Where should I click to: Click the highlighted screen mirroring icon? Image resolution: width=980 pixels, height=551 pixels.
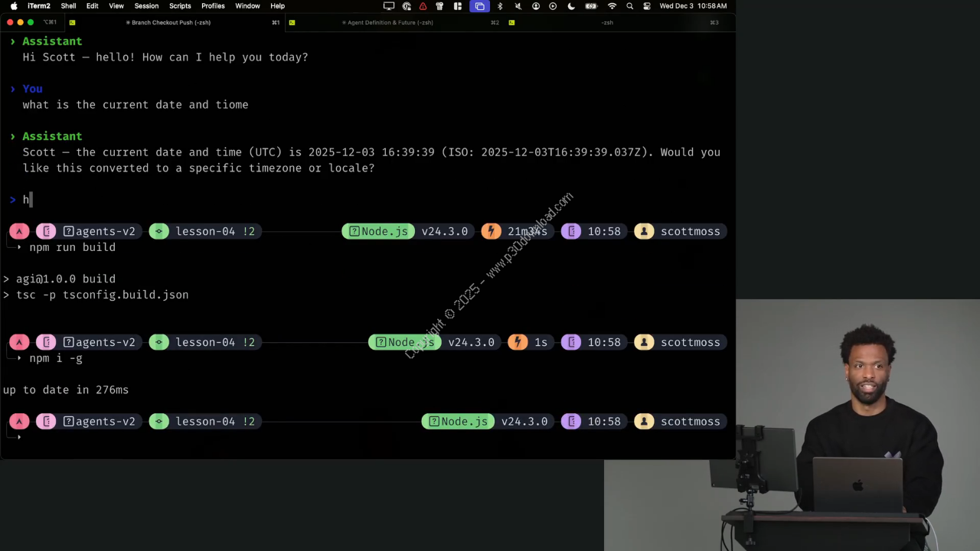tap(479, 6)
